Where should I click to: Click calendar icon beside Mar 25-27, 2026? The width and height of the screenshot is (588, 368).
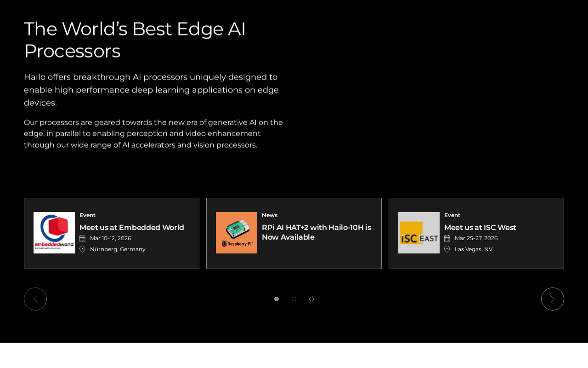[x=447, y=238]
